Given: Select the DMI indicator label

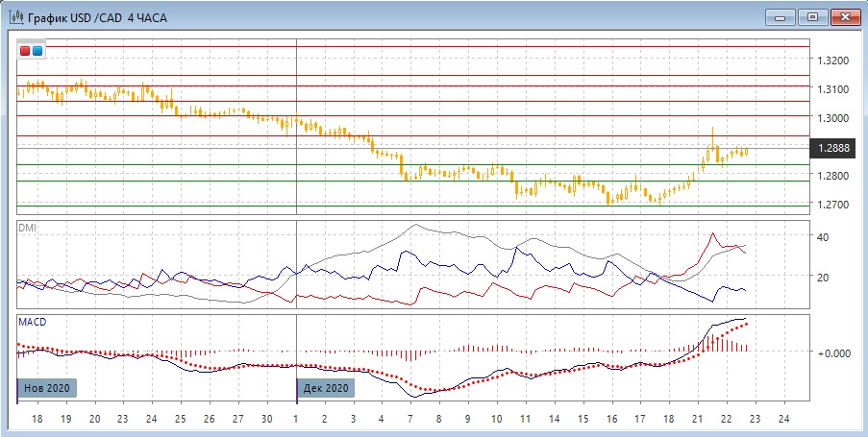Looking at the screenshot, I should 26,228.
